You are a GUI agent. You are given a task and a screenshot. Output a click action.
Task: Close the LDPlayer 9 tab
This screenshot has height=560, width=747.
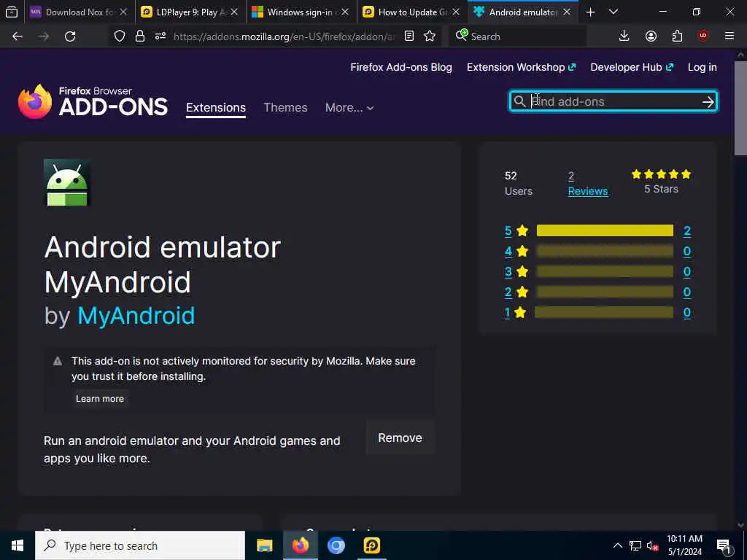click(234, 12)
